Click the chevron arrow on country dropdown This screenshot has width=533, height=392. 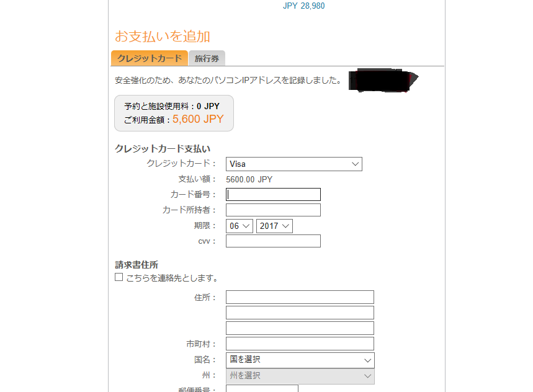pyautogui.click(x=367, y=360)
